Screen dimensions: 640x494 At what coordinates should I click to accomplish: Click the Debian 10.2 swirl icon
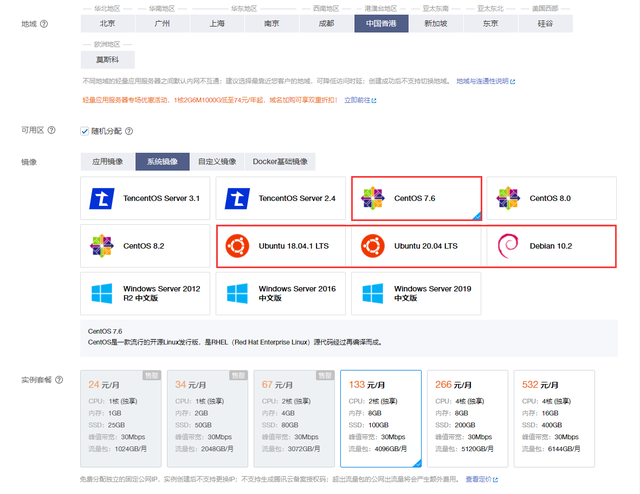click(508, 246)
